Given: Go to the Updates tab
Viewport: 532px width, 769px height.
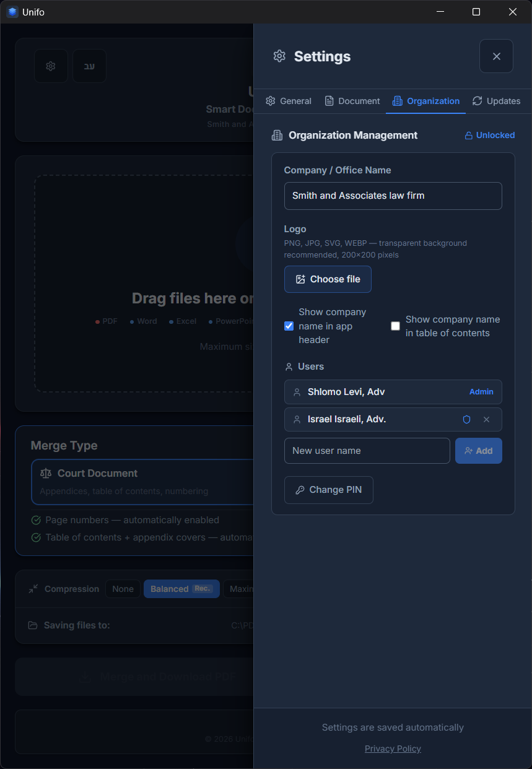Looking at the screenshot, I should 496,101.
